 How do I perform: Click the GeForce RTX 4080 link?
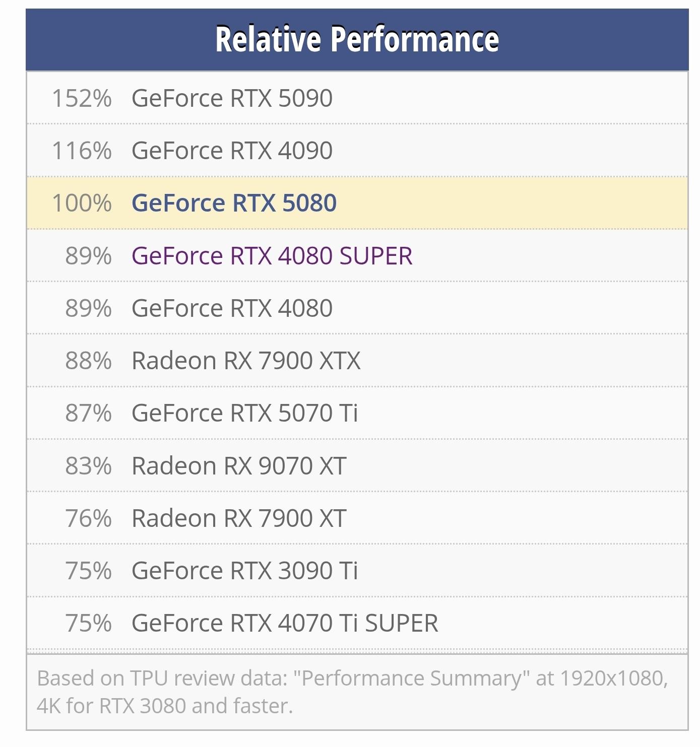(232, 308)
